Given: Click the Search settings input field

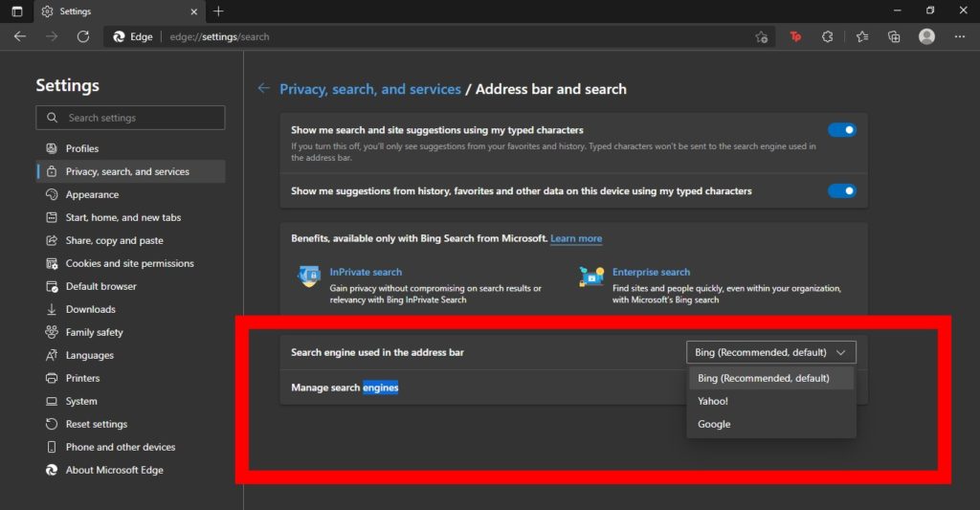Looking at the screenshot, I should click(x=130, y=118).
